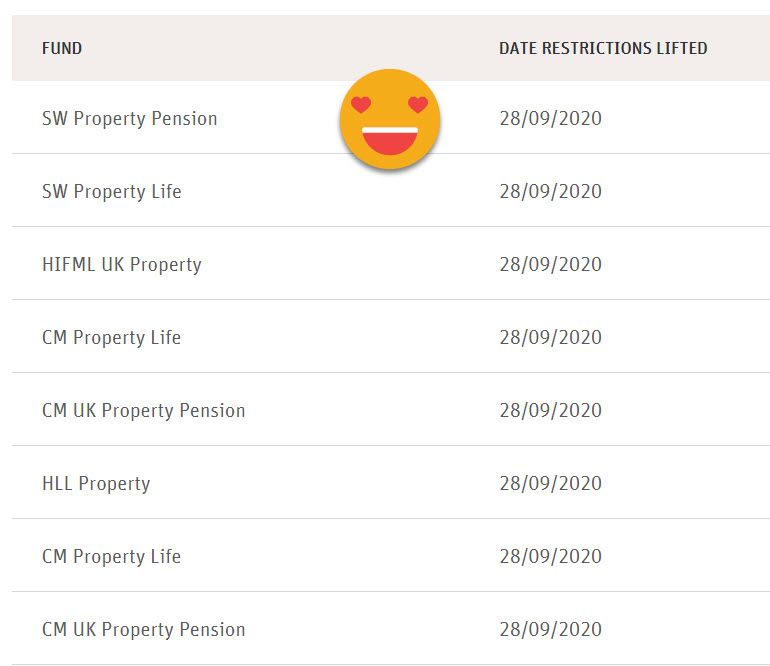Click the date beside SW Property Pension
Viewport: 770px width, 666px height.
(550, 119)
